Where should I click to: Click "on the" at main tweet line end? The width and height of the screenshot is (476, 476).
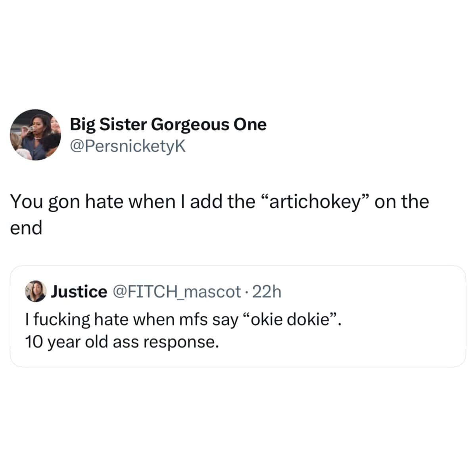tap(402, 202)
